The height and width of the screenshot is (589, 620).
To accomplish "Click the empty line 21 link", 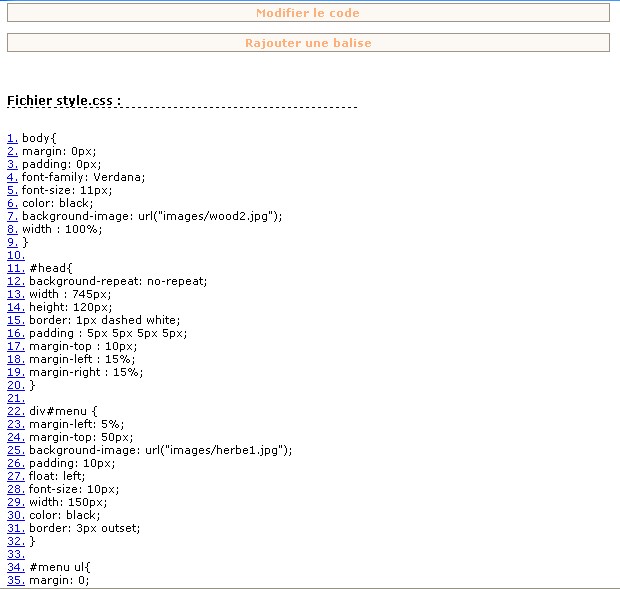I will point(15,398).
